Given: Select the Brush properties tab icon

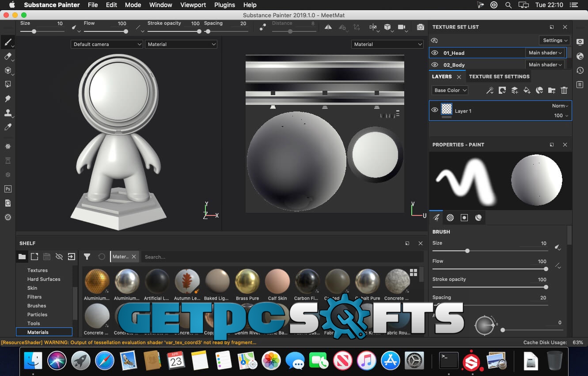Looking at the screenshot, I should point(436,217).
